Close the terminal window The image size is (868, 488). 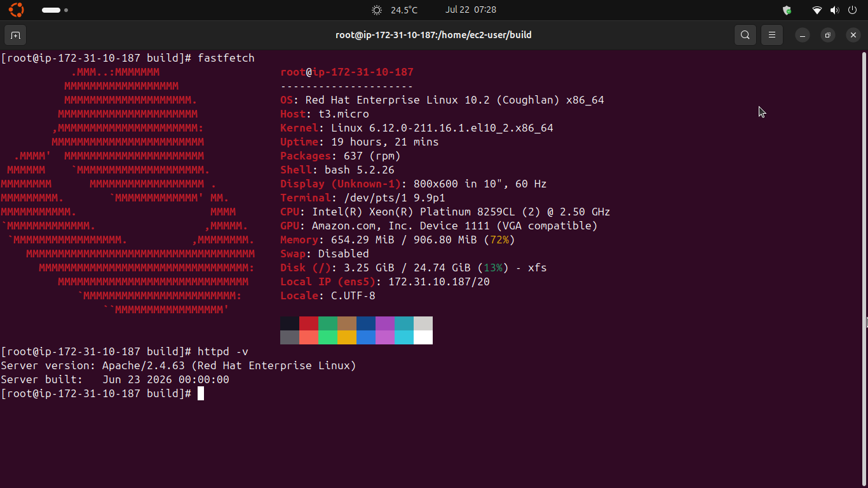pyautogui.click(x=853, y=35)
